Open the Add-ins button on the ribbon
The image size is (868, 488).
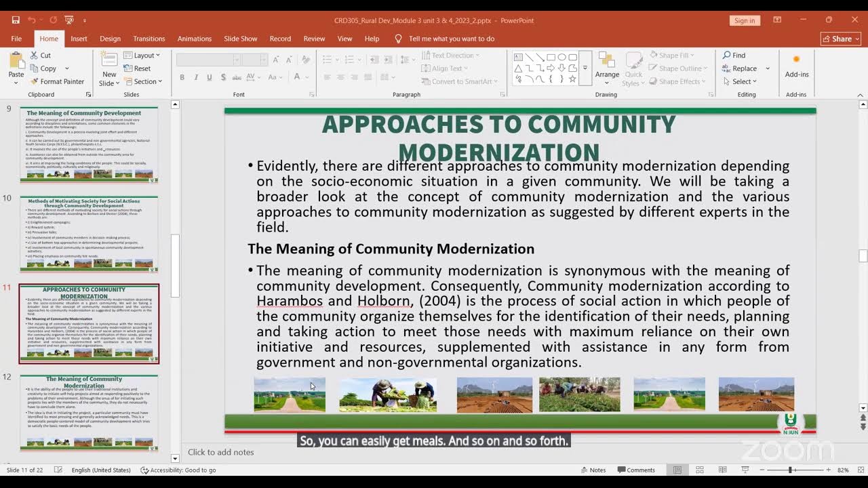797,67
